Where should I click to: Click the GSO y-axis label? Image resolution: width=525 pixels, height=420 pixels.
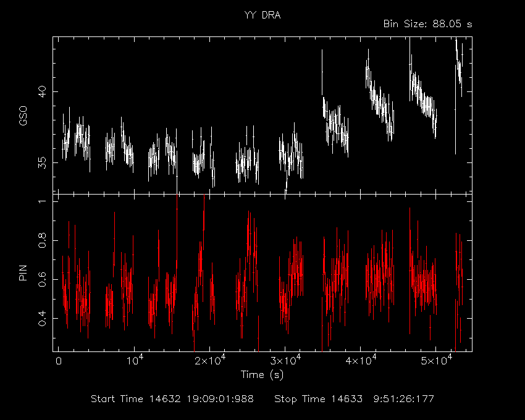pyautogui.click(x=23, y=116)
